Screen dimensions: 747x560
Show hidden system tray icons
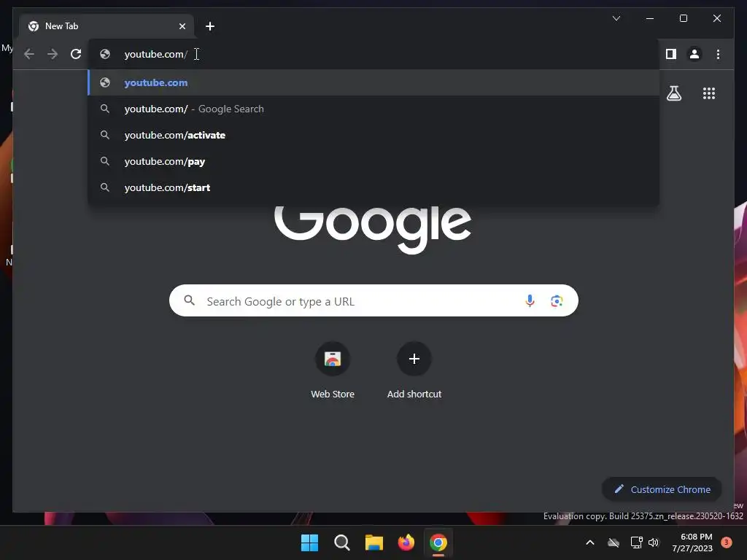tap(589, 542)
